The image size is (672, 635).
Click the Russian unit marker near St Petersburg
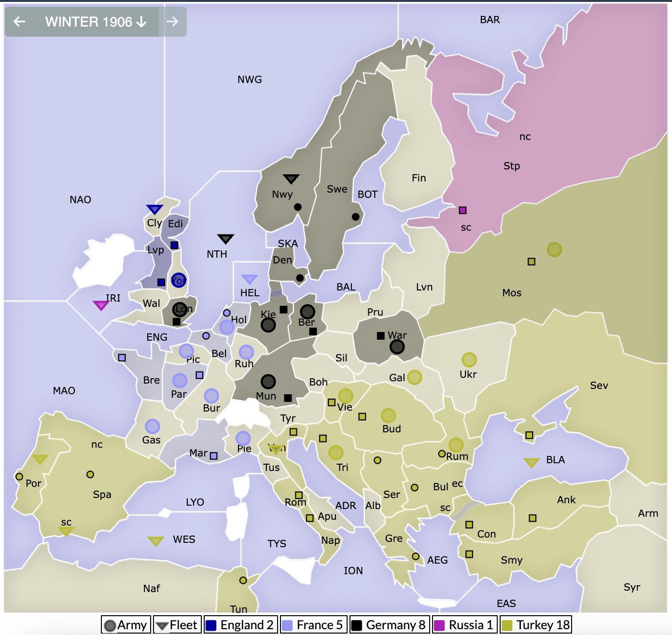tap(464, 209)
